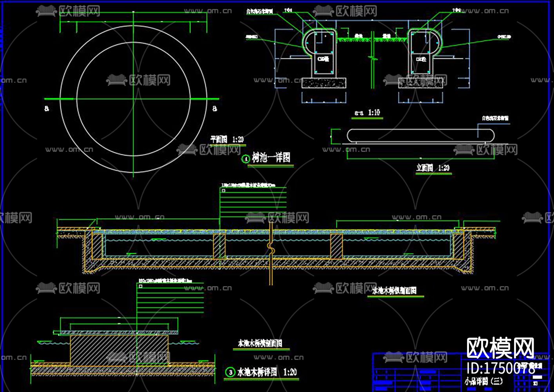Click the '树池一详图' drawing title

271,158
